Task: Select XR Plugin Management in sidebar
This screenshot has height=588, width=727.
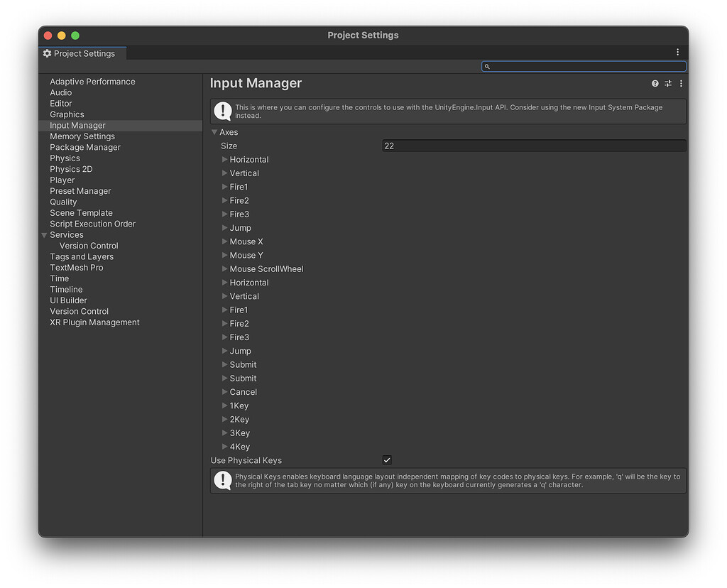Action: click(94, 322)
